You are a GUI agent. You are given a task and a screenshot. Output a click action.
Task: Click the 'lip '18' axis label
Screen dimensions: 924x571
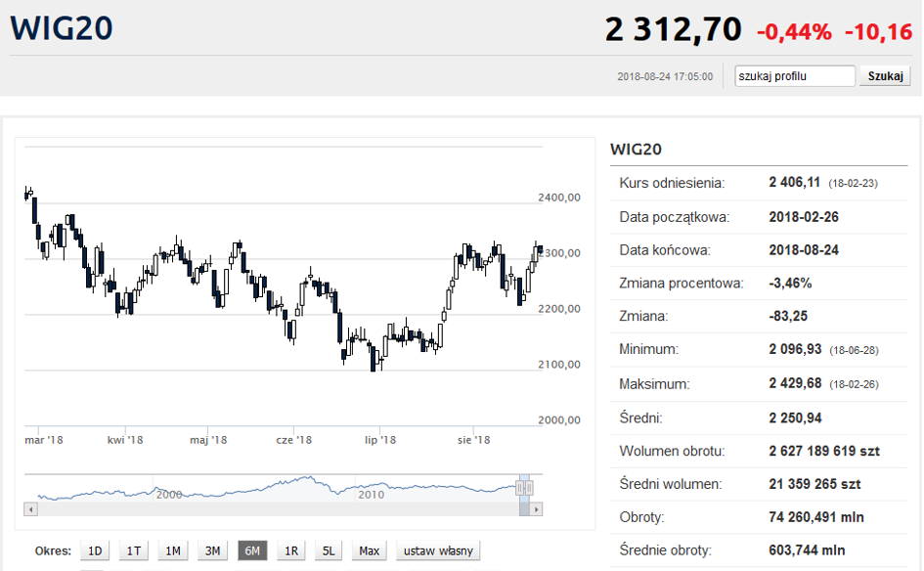380,440
